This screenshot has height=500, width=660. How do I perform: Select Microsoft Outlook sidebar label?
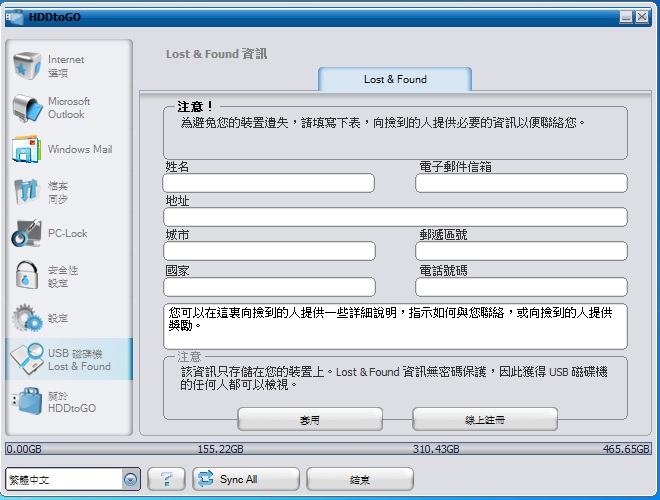click(69, 108)
